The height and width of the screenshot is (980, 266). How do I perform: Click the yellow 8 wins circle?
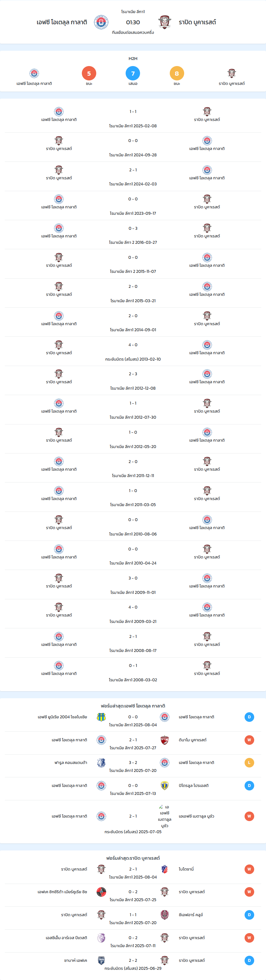177,73
